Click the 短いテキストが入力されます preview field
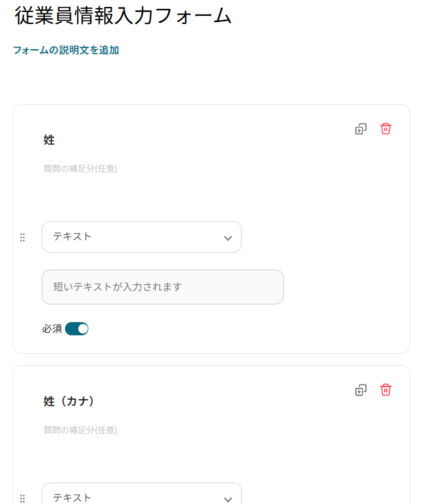The image size is (424, 504). (x=162, y=287)
